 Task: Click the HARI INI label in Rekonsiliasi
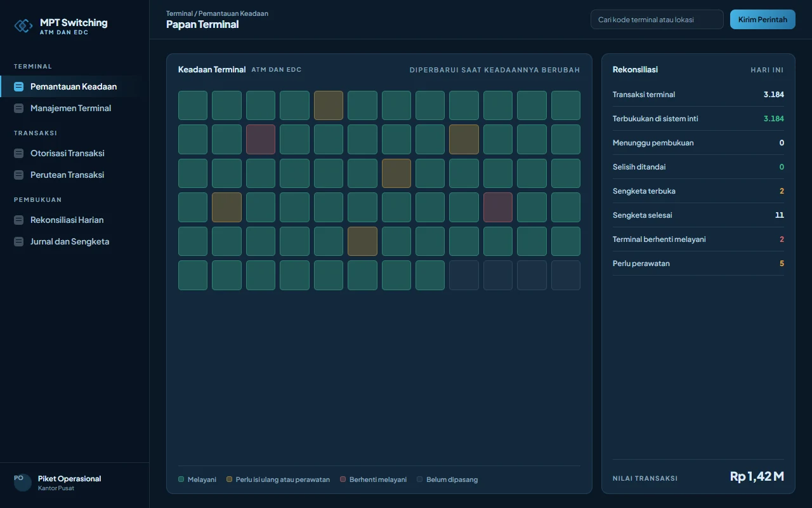pyautogui.click(x=767, y=70)
